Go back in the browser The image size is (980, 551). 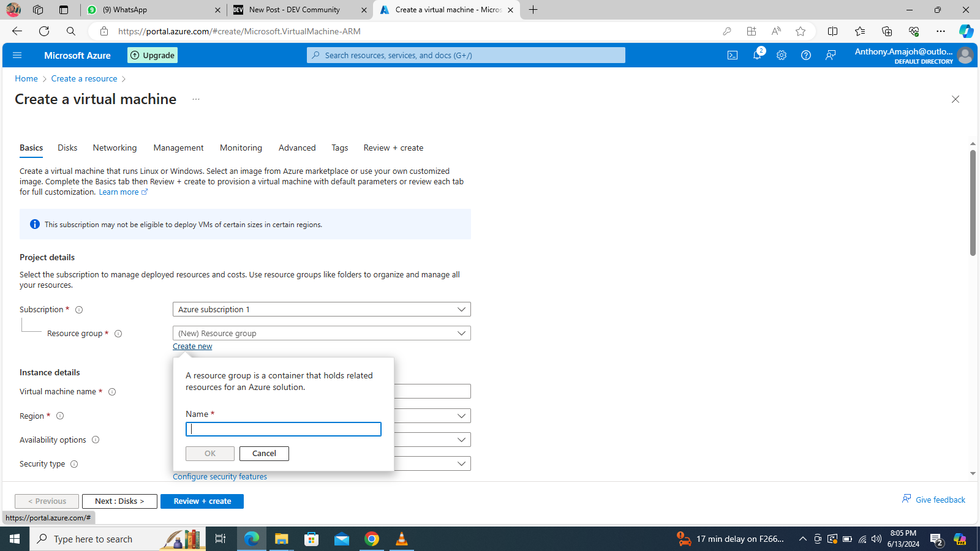[x=17, y=31]
